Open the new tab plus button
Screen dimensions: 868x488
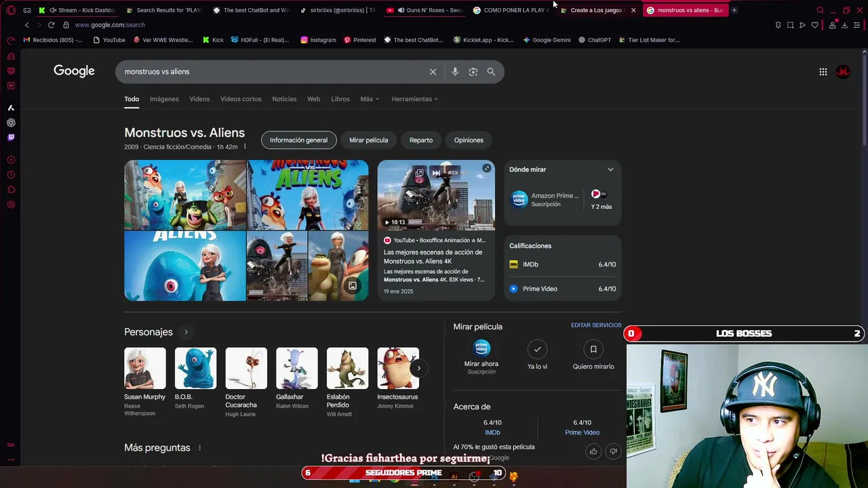coord(734,10)
